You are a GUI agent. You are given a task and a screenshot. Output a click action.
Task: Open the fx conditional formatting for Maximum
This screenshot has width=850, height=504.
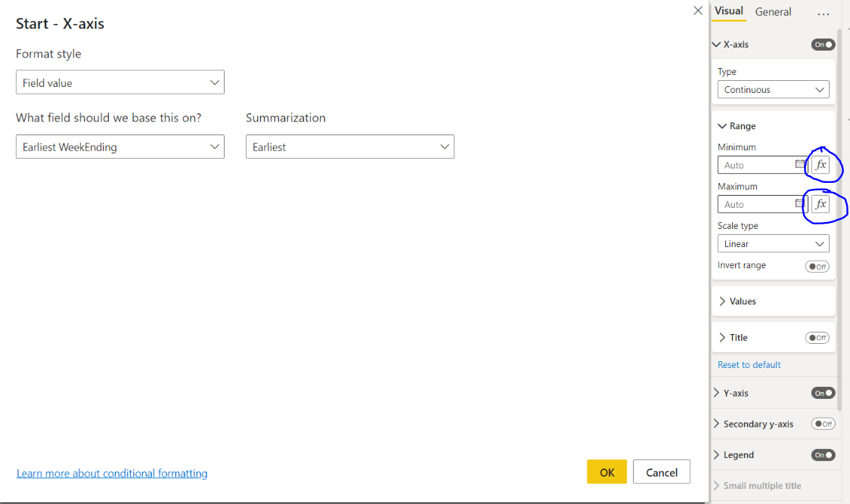click(822, 204)
